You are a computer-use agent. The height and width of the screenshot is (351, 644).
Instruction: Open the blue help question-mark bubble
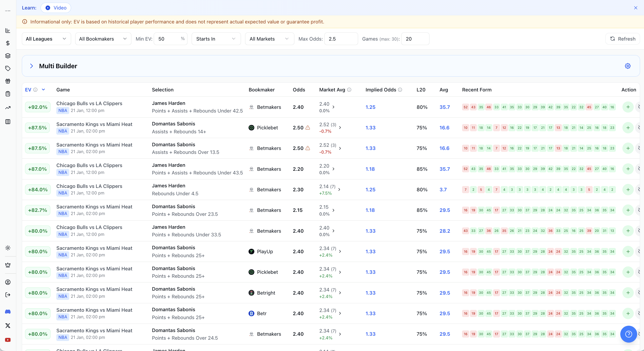628,334
